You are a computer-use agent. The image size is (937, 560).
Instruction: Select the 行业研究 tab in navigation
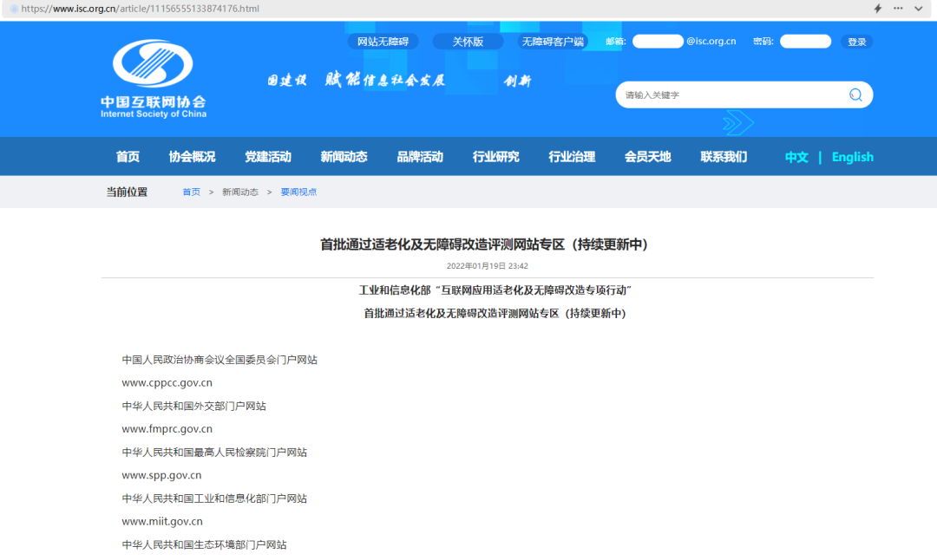click(495, 156)
